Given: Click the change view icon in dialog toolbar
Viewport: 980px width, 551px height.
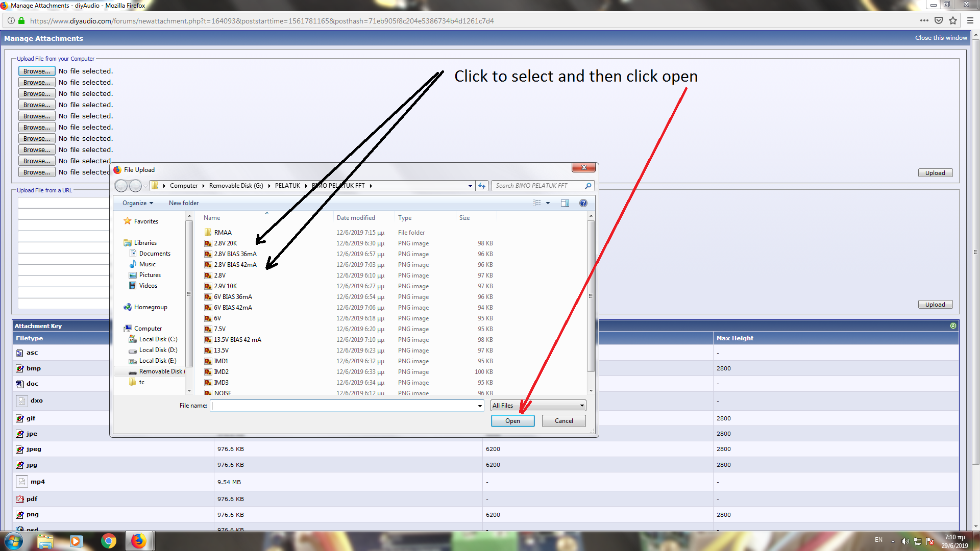Looking at the screenshot, I should click(536, 203).
